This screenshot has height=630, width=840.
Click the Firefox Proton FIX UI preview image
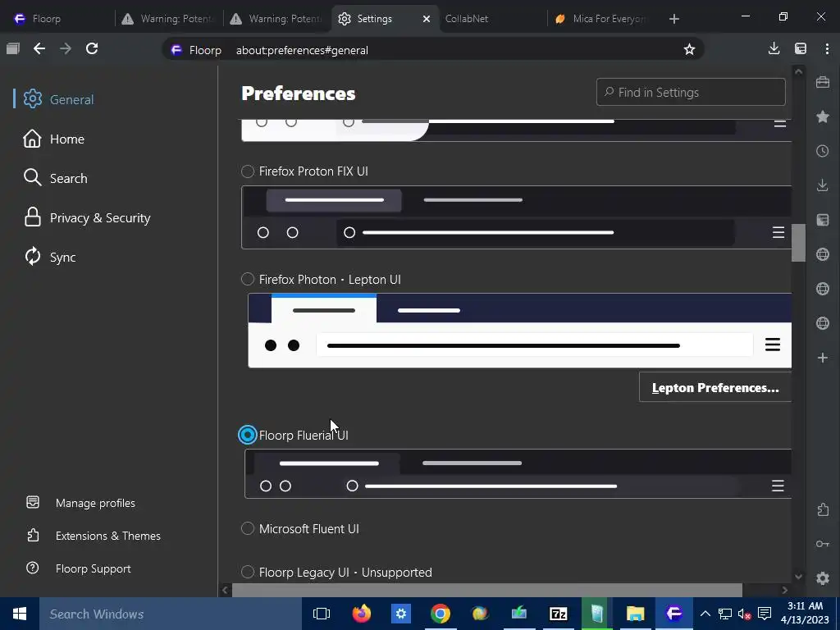517,217
